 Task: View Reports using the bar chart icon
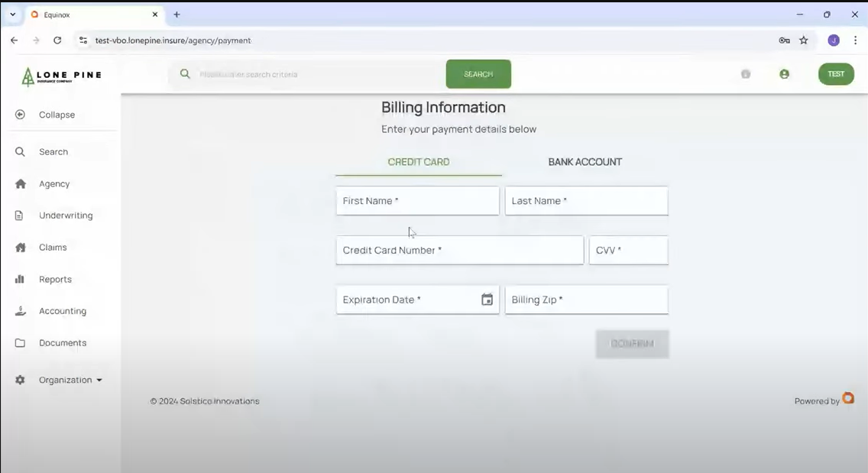coord(19,279)
